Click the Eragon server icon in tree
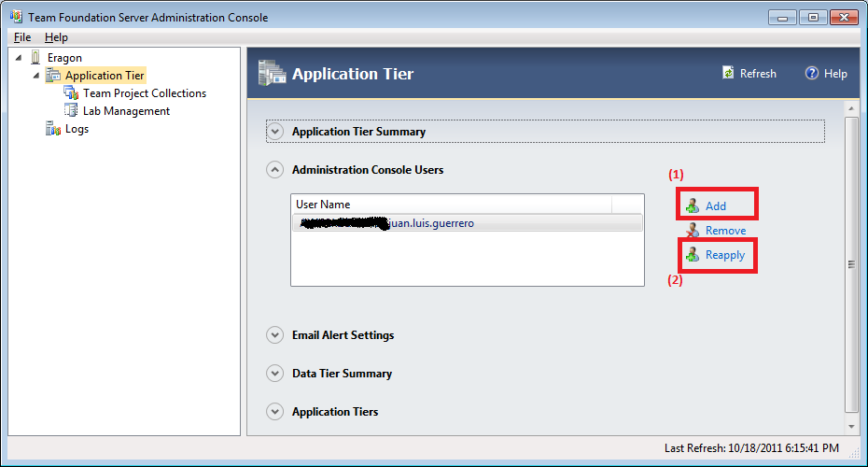 pyautogui.click(x=35, y=58)
